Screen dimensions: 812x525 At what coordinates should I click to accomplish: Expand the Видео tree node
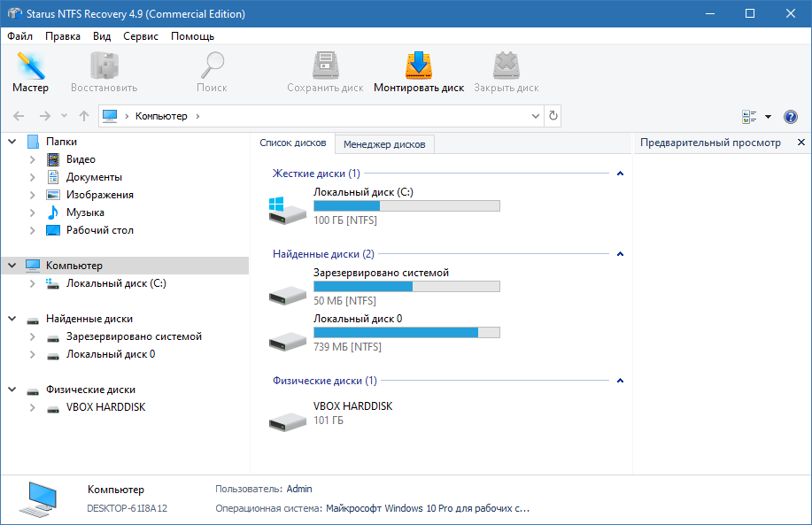click(x=33, y=159)
